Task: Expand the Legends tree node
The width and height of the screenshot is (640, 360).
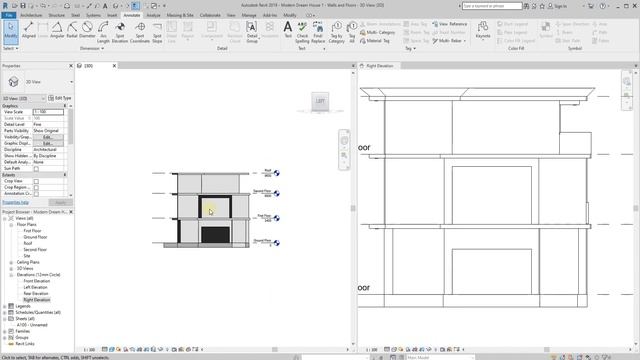Action: (5, 306)
